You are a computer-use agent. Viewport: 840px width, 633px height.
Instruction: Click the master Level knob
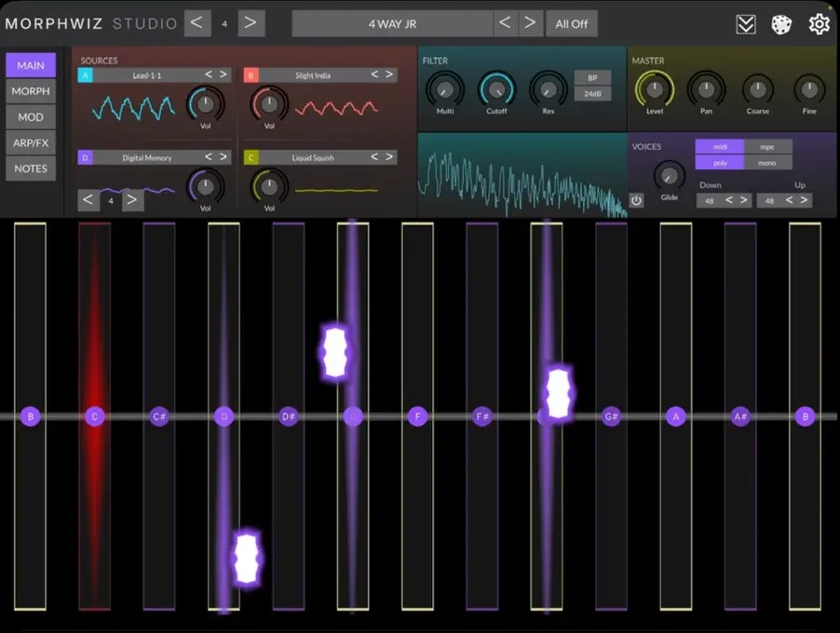point(654,88)
